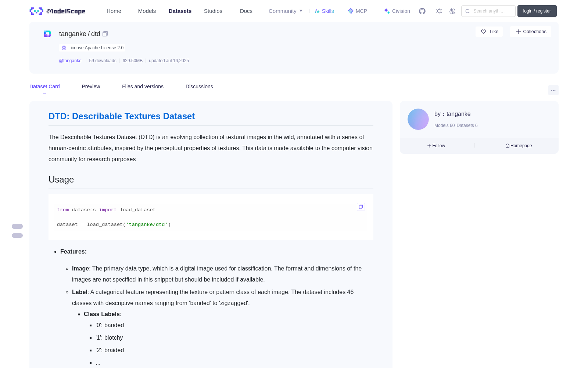This screenshot has width=588, height=368.
Task: Open the @tanganke profile link
Action: pos(70,61)
